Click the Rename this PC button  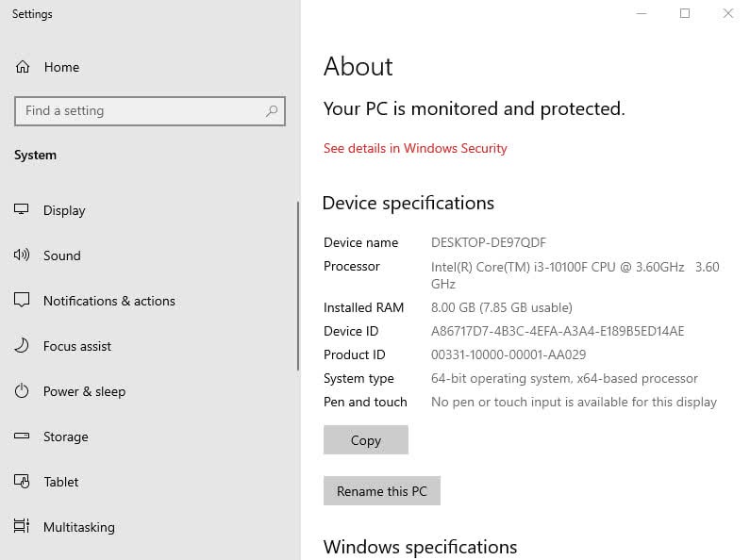[x=382, y=491]
